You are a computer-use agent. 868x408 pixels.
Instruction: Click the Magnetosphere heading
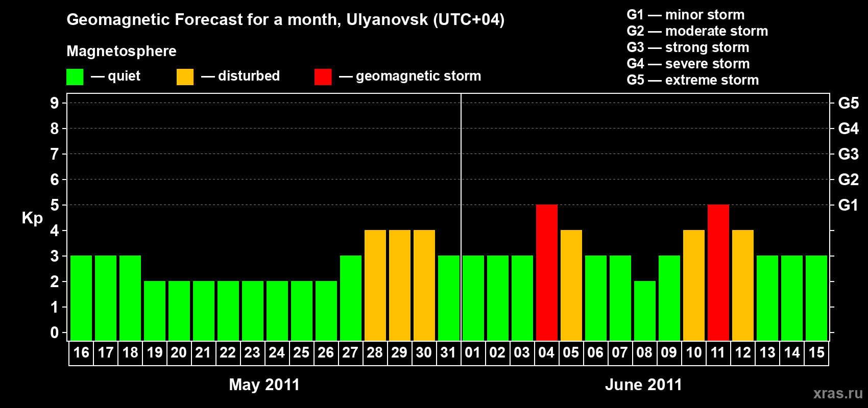tap(122, 51)
